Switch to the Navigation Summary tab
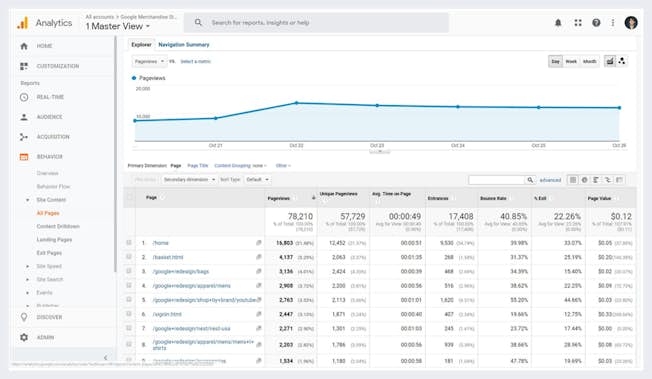The width and height of the screenshot is (652, 379). [184, 45]
